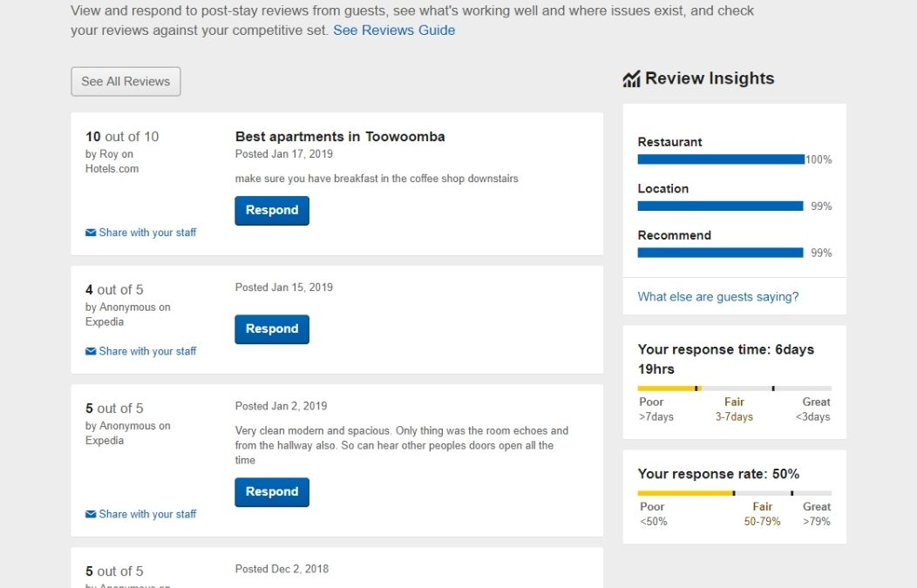Click the Review Insights heading
This screenshot has width=917, height=588.
(x=710, y=78)
